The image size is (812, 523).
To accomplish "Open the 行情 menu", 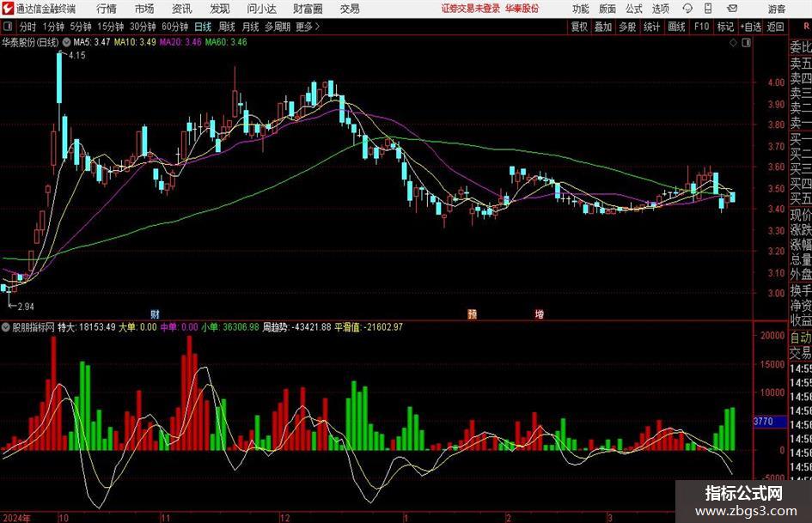I will pyautogui.click(x=107, y=9).
